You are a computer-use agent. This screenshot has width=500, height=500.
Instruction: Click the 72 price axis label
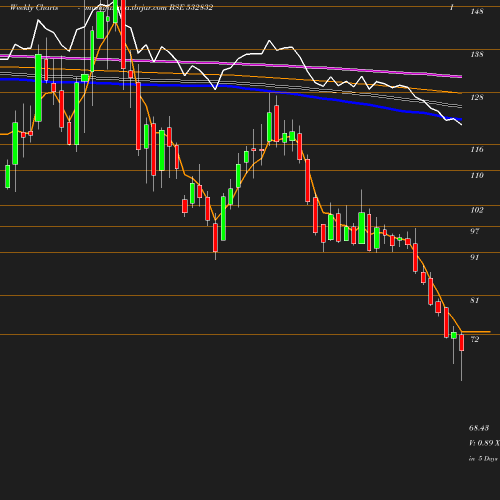(x=475, y=339)
